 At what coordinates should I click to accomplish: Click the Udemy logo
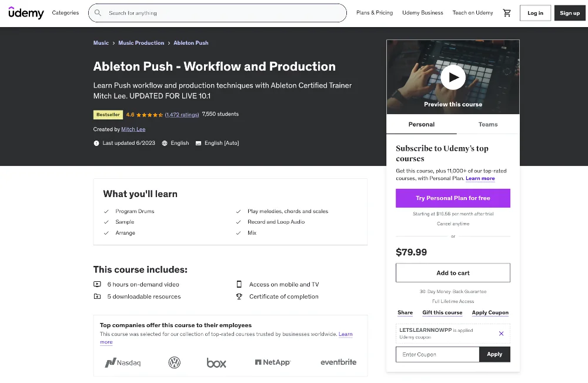pos(25,12)
